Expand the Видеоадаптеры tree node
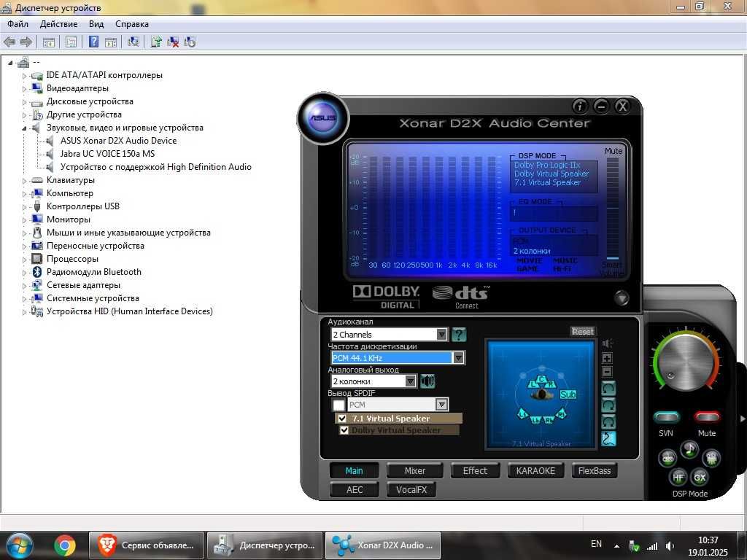 point(24,88)
